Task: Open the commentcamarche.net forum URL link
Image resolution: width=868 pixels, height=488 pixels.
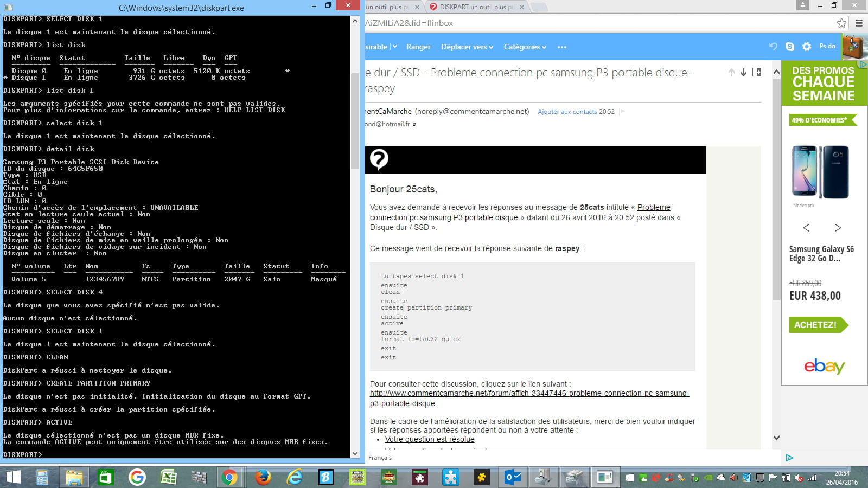Action: pyautogui.click(x=529, y=399)
